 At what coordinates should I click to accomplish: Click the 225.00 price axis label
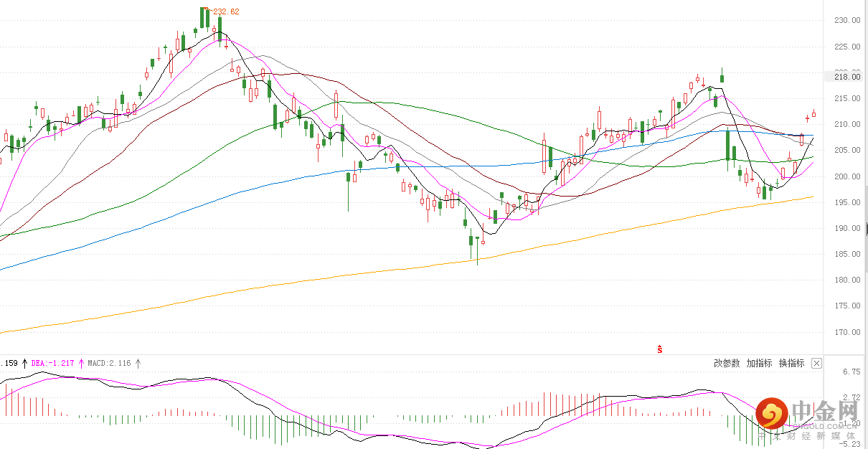[x=847, y=47]
